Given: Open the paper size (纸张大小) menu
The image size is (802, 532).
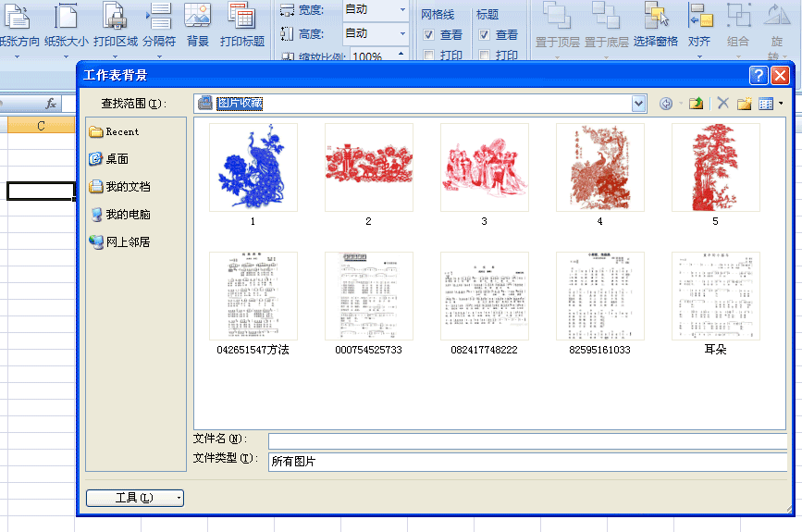Looking at the screenshot, I should point(66,28).
